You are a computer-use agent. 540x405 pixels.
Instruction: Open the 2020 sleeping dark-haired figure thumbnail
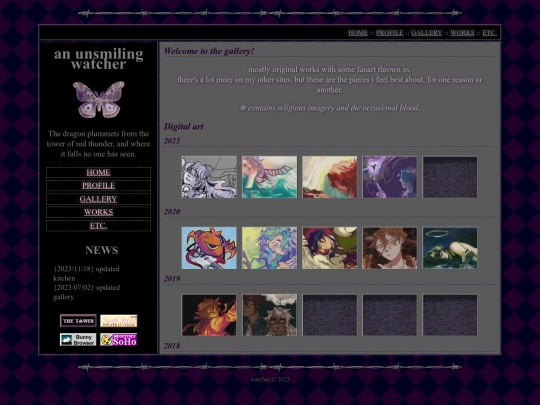(330, 248)
